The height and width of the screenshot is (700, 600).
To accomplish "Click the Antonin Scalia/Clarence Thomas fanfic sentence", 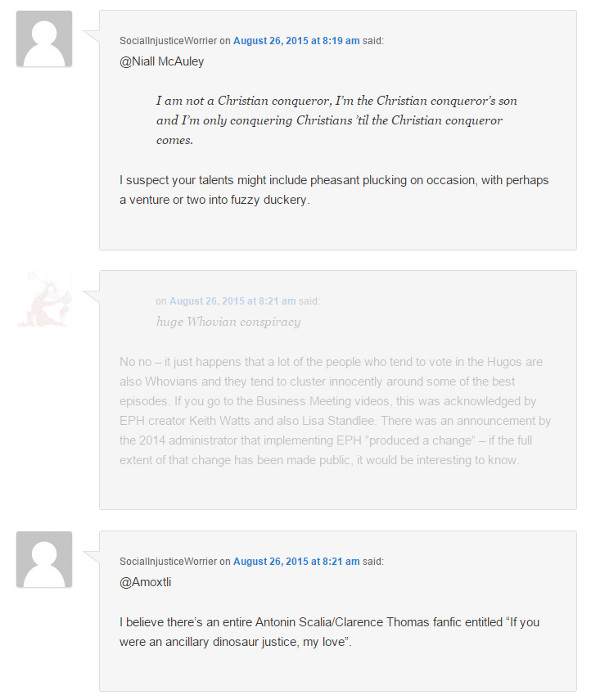I will [329, 632].
